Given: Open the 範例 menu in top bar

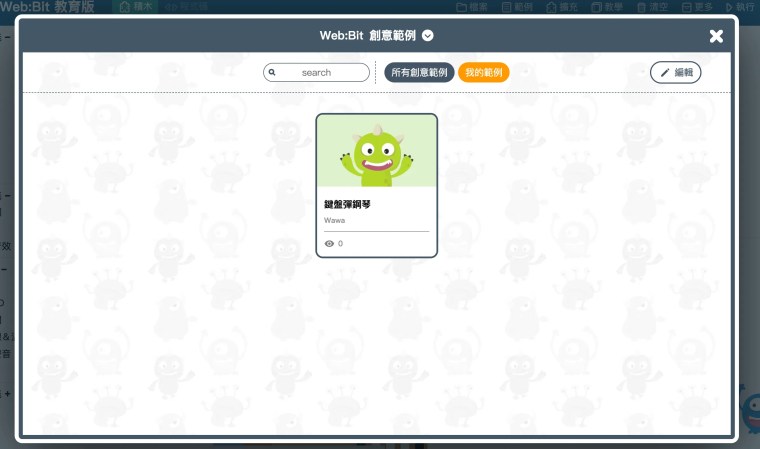Looking at the screenshot, I should pyautogui.click(x=517, y=7).
